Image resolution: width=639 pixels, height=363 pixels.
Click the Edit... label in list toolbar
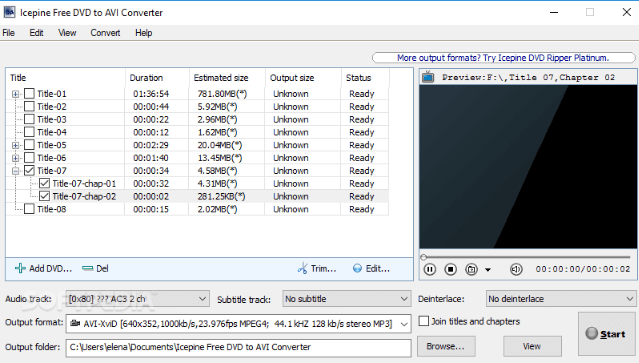(378, 268)
